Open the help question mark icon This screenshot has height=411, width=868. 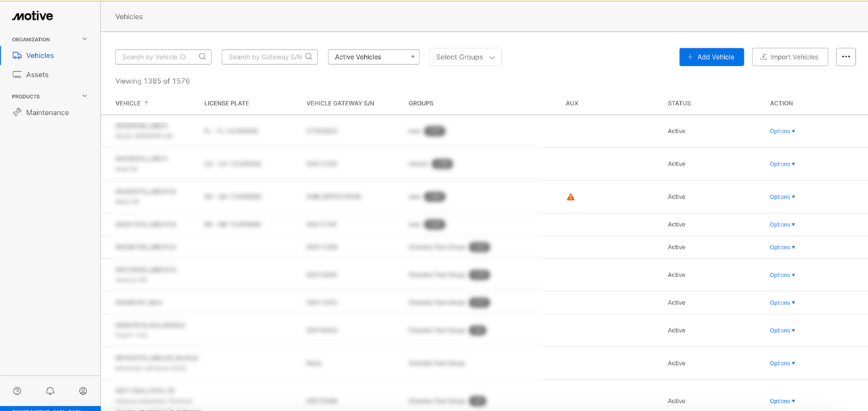point(18,391)
